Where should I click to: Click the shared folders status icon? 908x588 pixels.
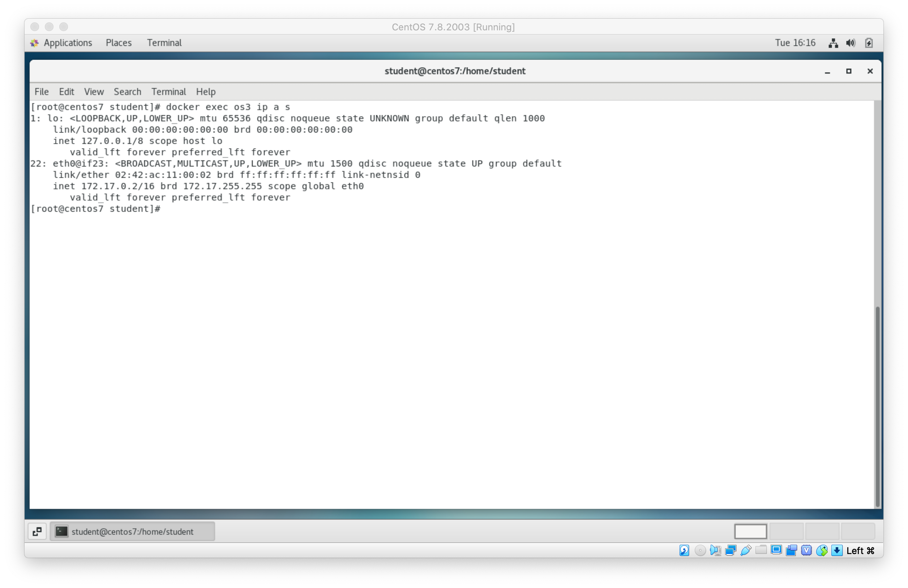tap(761, 550)
